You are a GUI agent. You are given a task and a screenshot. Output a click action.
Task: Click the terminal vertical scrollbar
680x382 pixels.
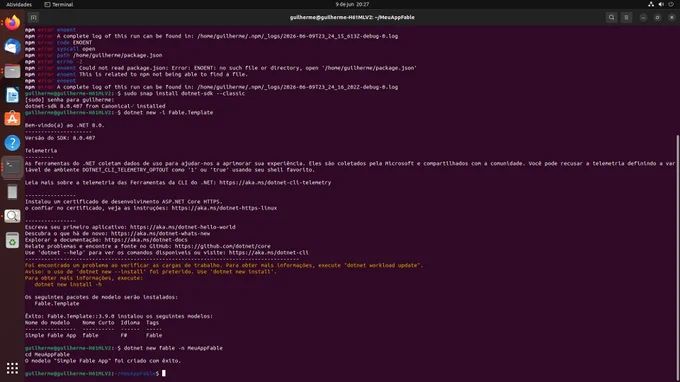[x=678, y=258]
